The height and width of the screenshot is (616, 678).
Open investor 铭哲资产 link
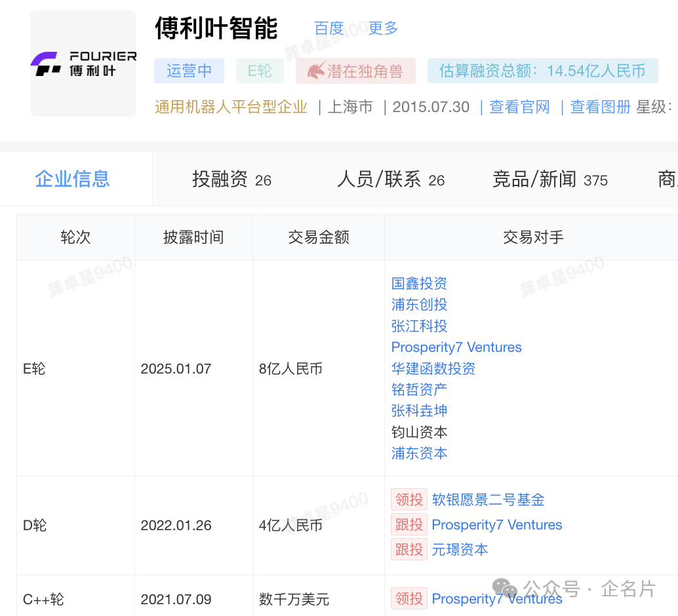tap(419, 389)
